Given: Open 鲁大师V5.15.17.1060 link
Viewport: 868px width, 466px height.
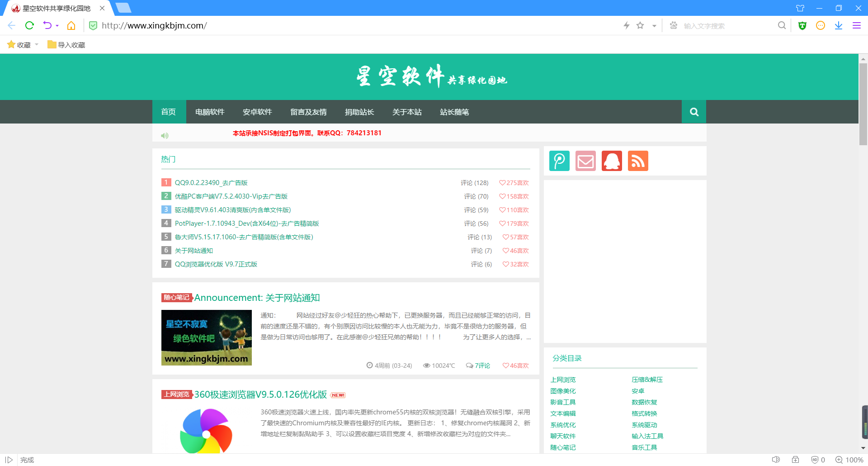Looking at the screenshot, I should 244,237.
